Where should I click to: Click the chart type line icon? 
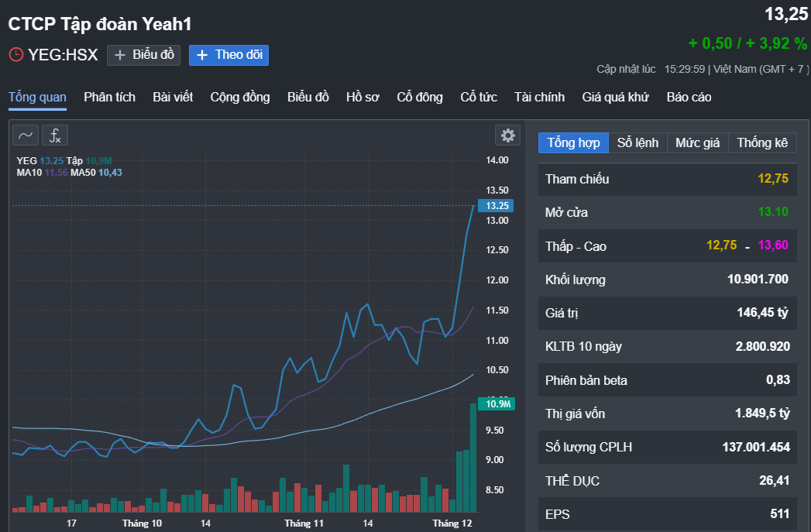tap(26, 136)
